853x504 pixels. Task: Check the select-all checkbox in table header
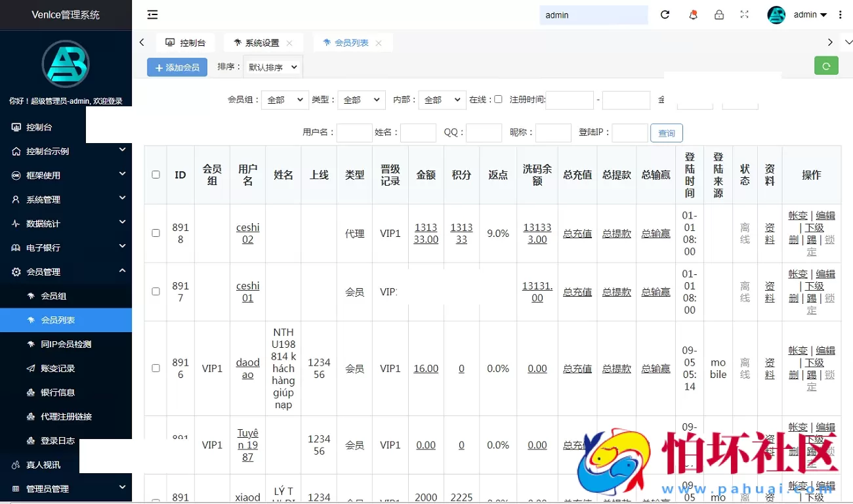[x=156, y=175]
